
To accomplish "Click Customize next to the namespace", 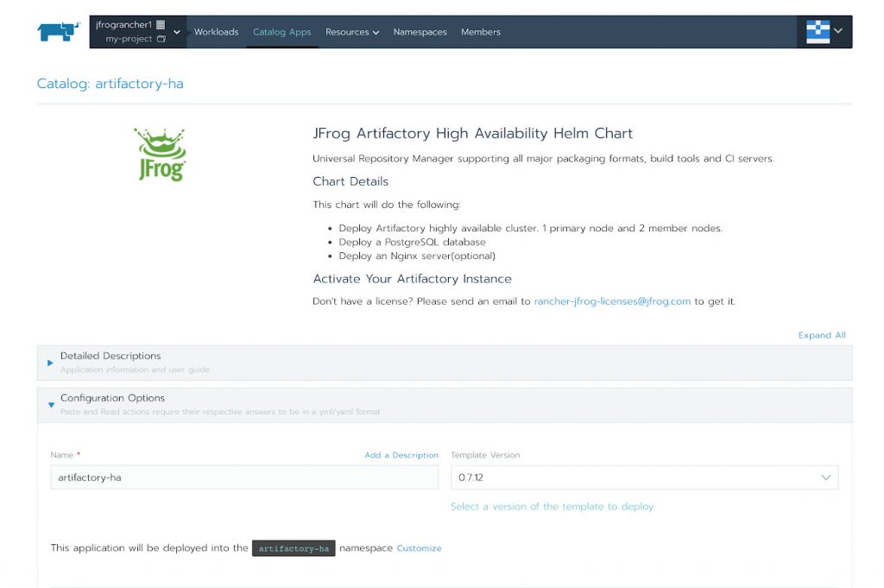I will click(419, 548).
